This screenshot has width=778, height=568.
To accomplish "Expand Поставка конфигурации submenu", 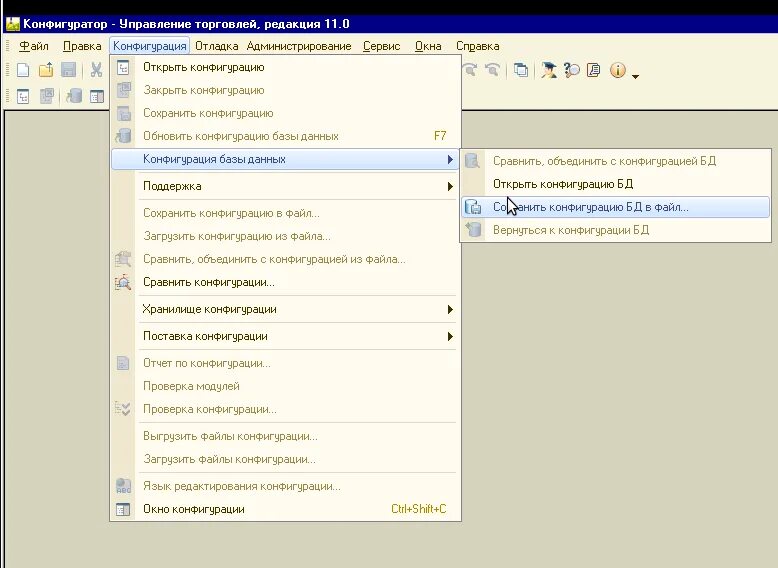I will click(x=285, y=336).
